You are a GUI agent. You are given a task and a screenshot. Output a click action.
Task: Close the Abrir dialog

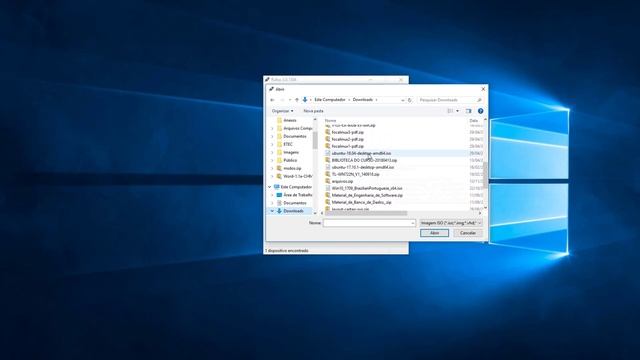pos(483,89)
